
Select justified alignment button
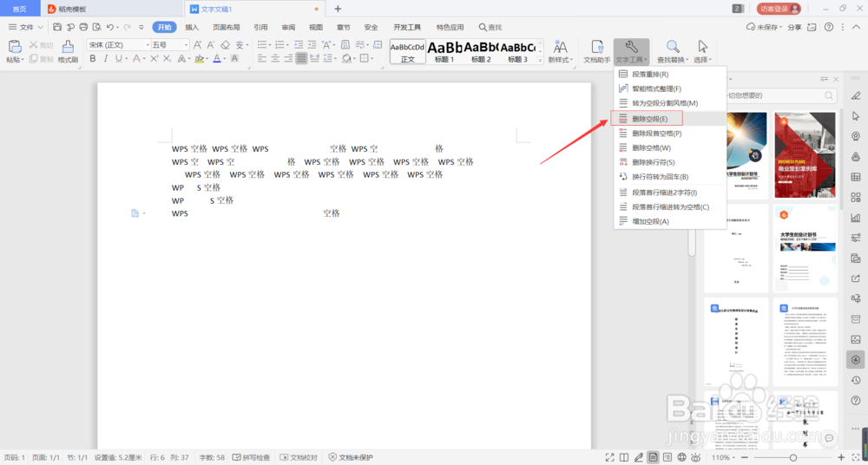[301, 58]
